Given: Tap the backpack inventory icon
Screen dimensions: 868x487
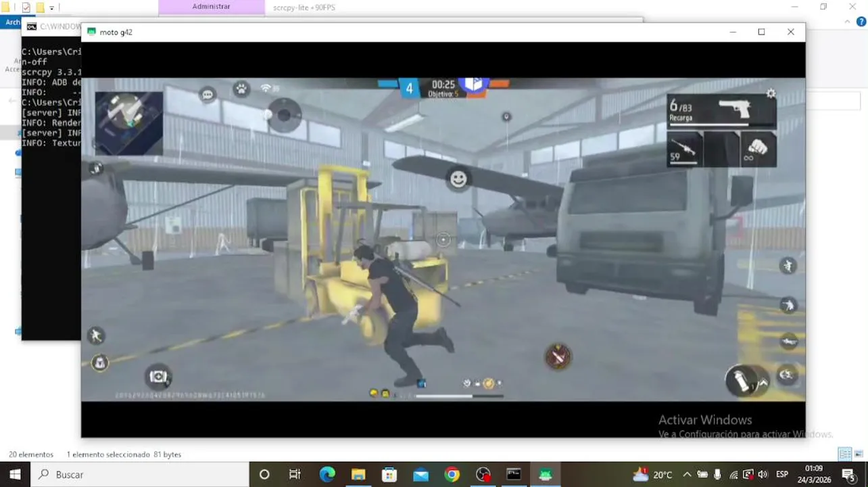Looking at the screenshot, I should coord(99,363).
